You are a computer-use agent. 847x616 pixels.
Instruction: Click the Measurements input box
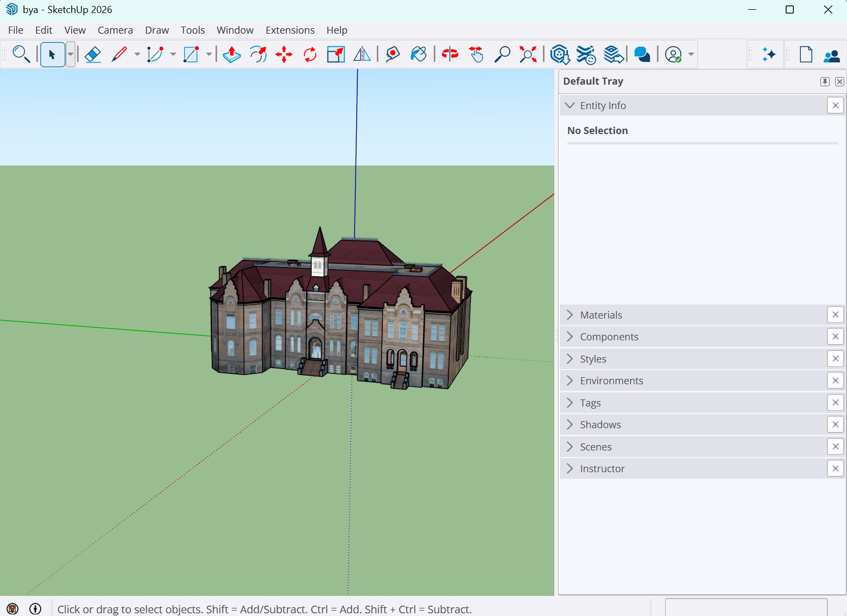(x=746, y=608)
